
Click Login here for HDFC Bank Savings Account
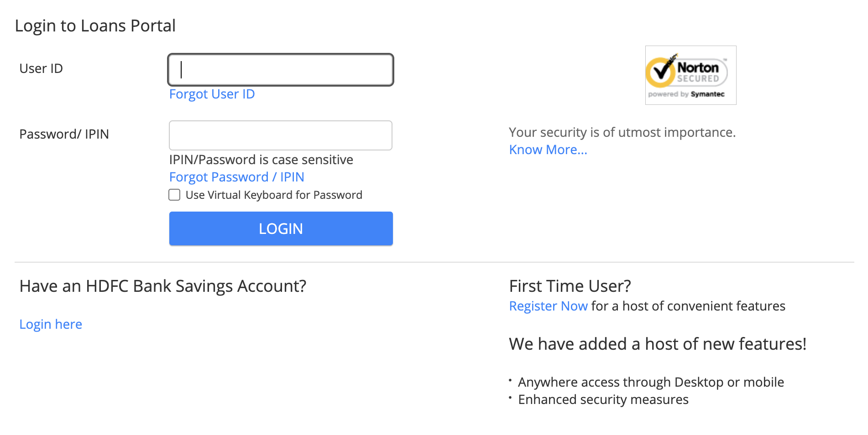[51, 324]
